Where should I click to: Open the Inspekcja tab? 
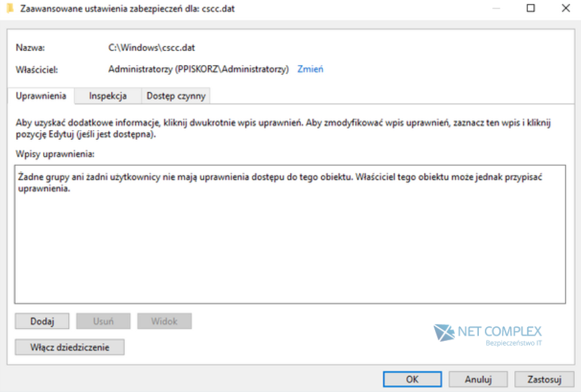click(x=108, y=96)
